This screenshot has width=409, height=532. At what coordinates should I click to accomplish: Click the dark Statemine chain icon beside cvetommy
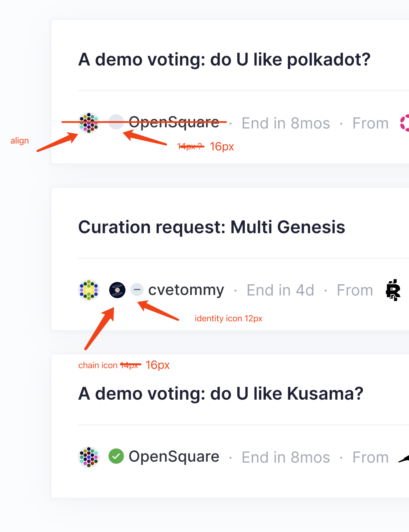117,290
